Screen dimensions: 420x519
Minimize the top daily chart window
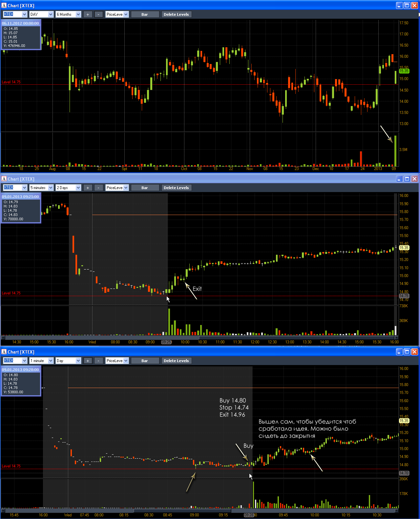(x=399, y=6)
